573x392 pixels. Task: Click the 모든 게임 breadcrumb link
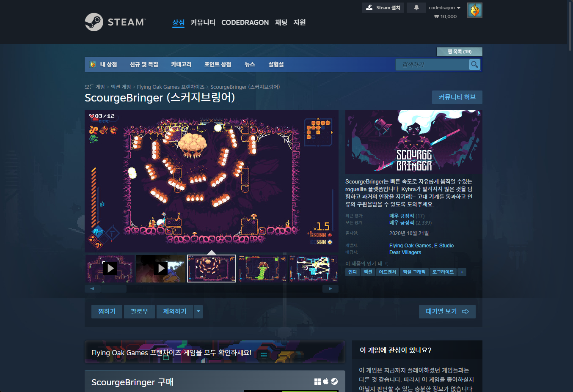(x=95, y=87)
